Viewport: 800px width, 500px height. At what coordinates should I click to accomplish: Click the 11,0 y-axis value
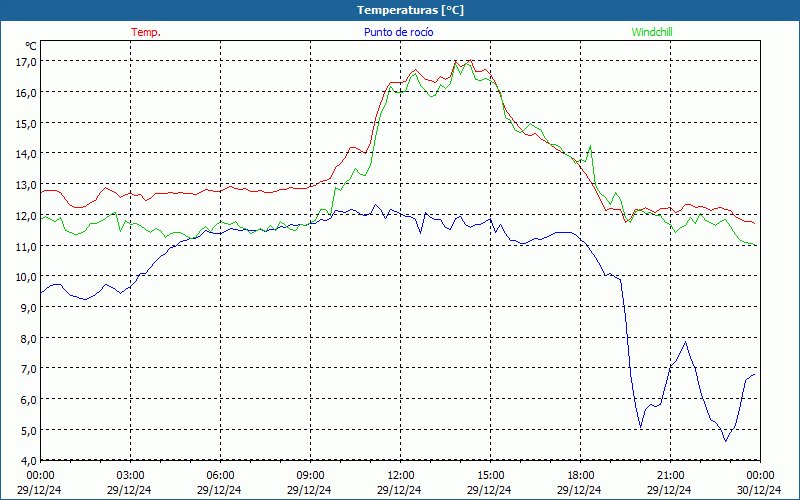27,246
